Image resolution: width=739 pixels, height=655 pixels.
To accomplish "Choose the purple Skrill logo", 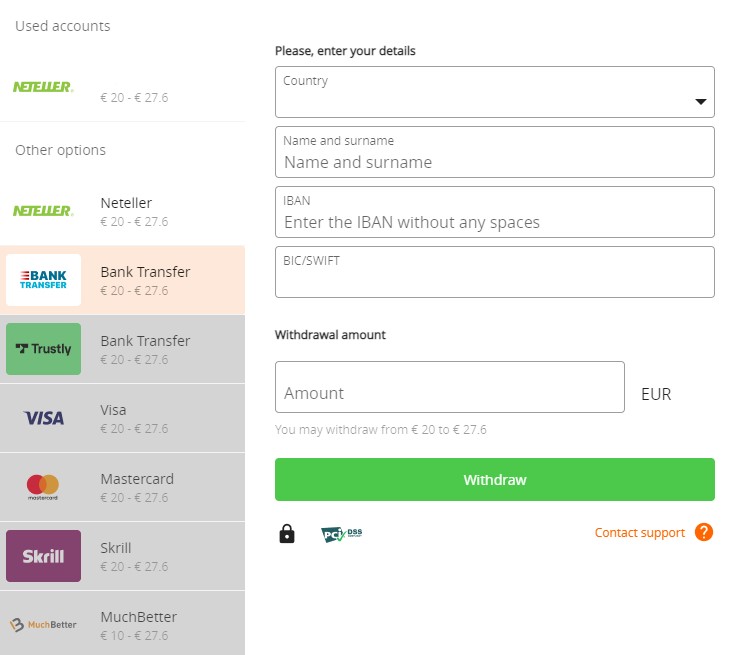I will [43, 556].
